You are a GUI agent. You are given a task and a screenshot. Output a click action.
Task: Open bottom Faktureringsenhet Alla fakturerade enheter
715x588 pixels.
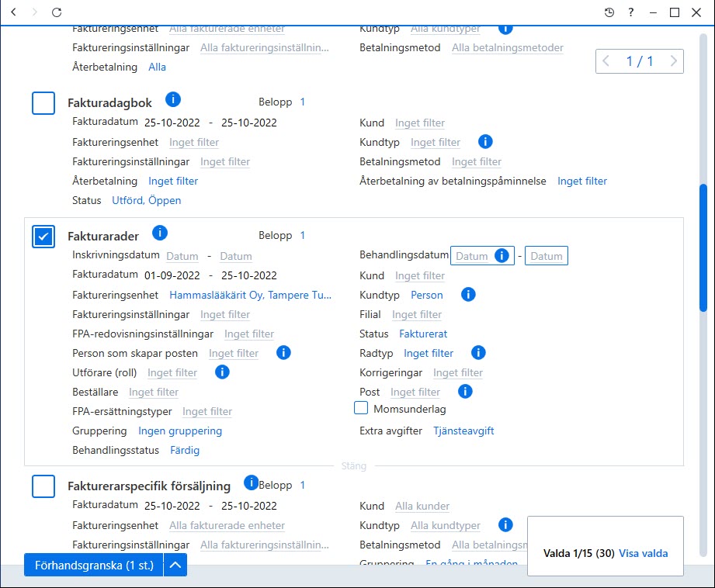click(227, 525)
